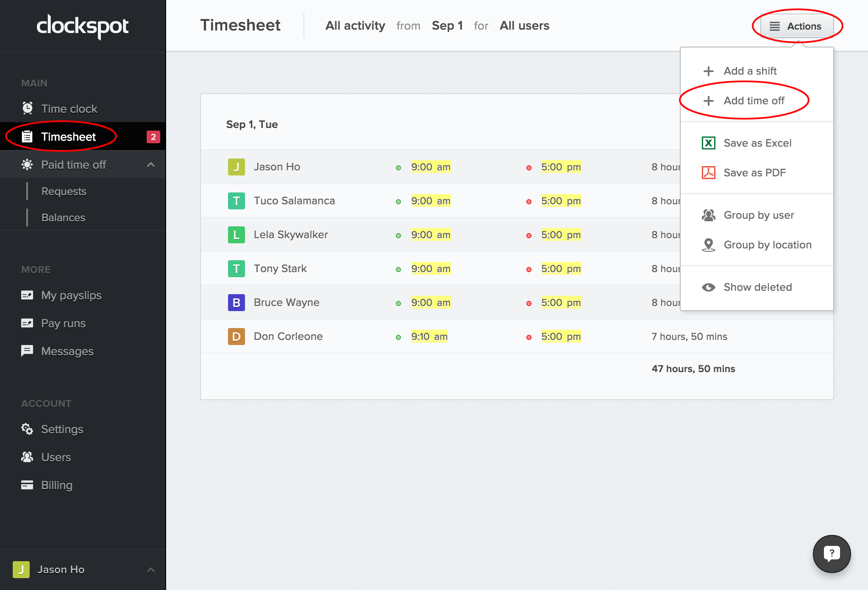Click the location pin icon for grouping
Viewport: 868px width, 590px height.
[708, 245]
